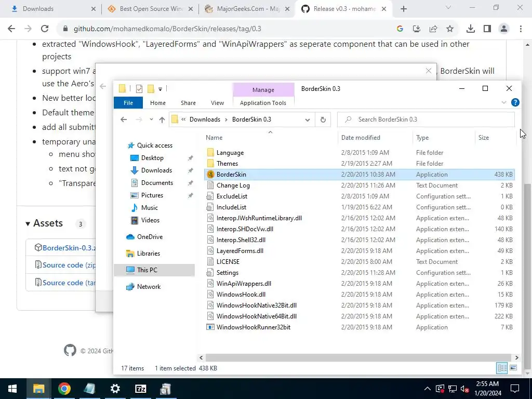Click the BorderSkin application file icon
Viewport: 532px width, 399px height.
(x=210, y=175)
